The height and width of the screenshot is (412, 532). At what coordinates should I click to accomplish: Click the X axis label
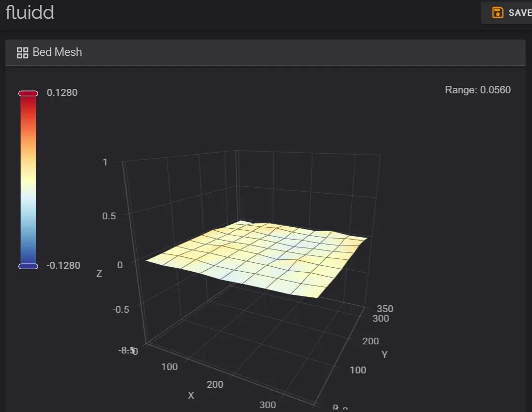point(191,395)
